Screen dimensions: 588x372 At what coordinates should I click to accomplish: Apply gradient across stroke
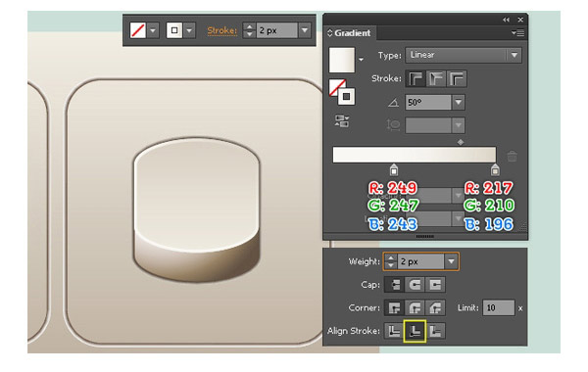[x=457, y=78]
